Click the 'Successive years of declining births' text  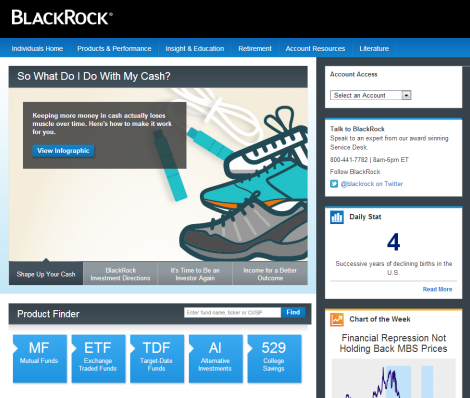pos(393,268)
